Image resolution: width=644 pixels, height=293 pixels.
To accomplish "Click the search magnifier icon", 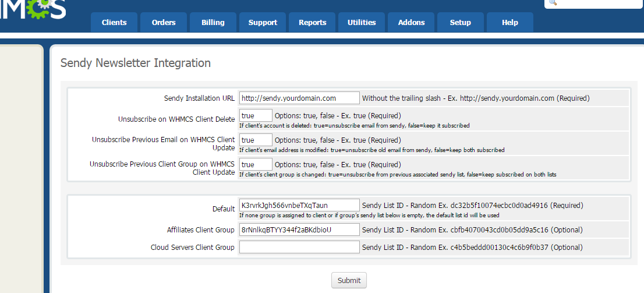I will coord(553,3).
